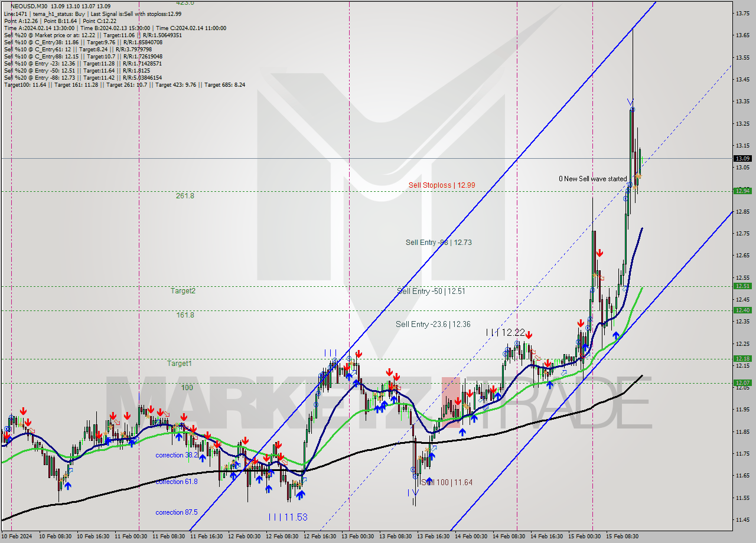This screenshot has height=543, width=756.
Task: Click the '261.8' Fibonacci level label
Action: tap(185, 196)
